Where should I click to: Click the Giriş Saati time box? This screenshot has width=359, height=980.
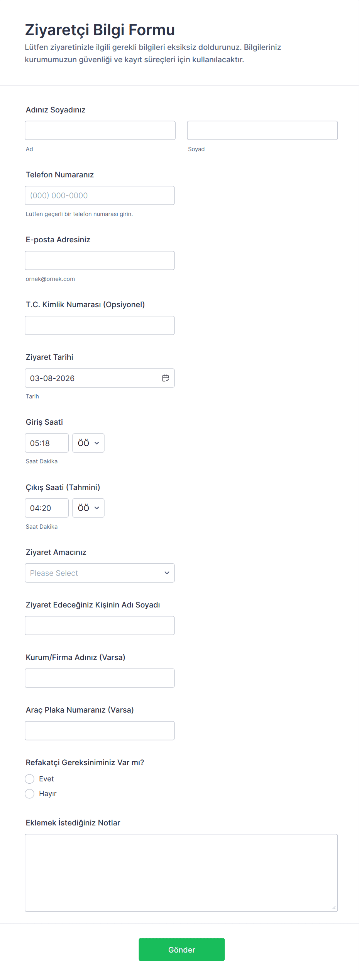tap(47, 443)
